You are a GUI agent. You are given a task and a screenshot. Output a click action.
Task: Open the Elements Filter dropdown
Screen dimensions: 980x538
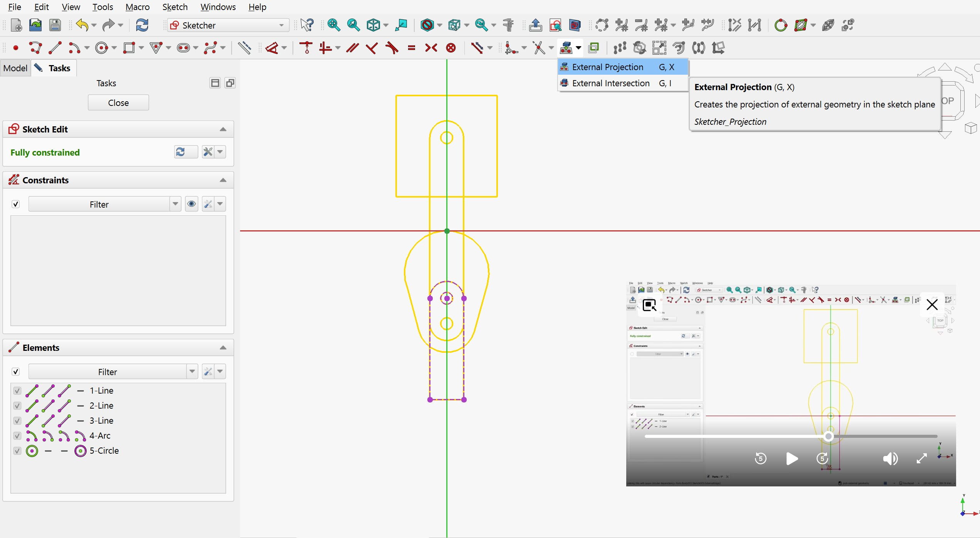(x=192, y=372)
